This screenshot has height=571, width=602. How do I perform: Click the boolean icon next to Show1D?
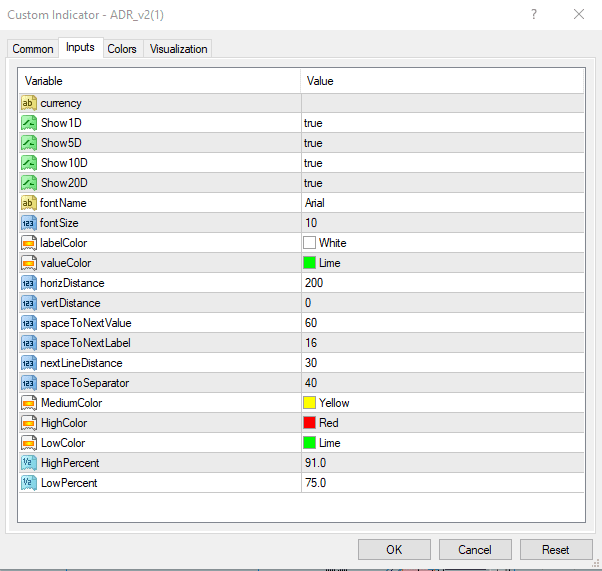click(x=29, y=123)
